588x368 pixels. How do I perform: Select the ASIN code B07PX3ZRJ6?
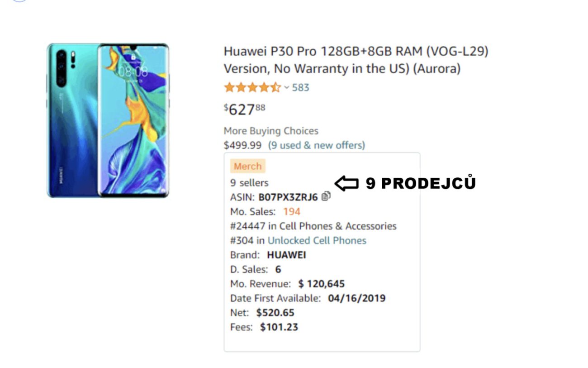pos(288,197)
